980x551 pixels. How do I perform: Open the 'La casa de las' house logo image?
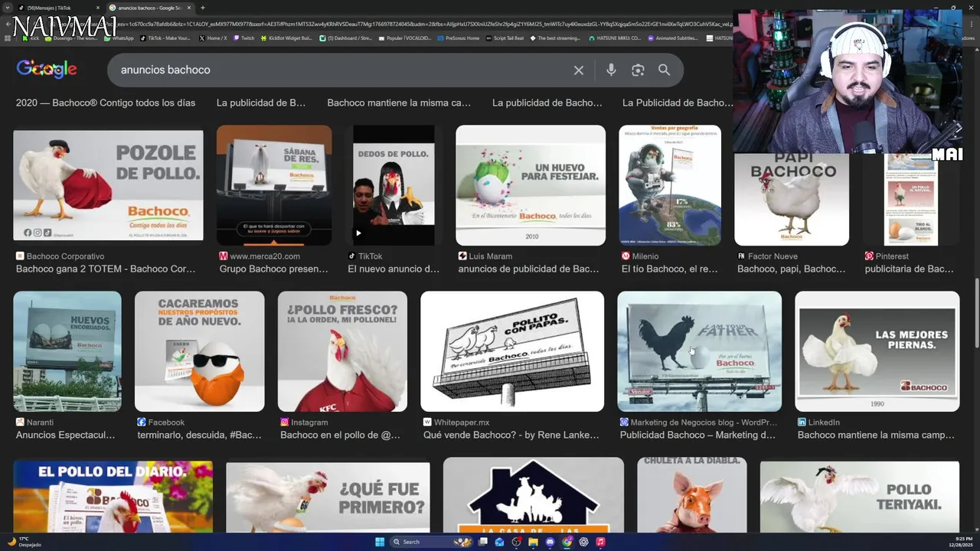[534, 494]
